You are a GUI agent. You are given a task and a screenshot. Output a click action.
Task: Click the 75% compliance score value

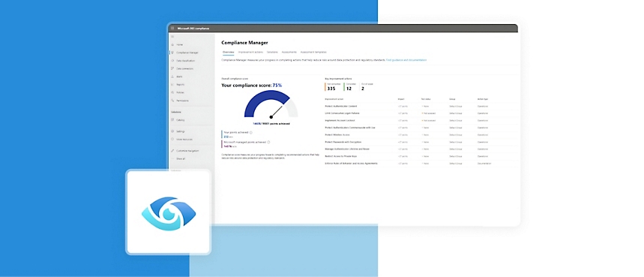(277, 85)
